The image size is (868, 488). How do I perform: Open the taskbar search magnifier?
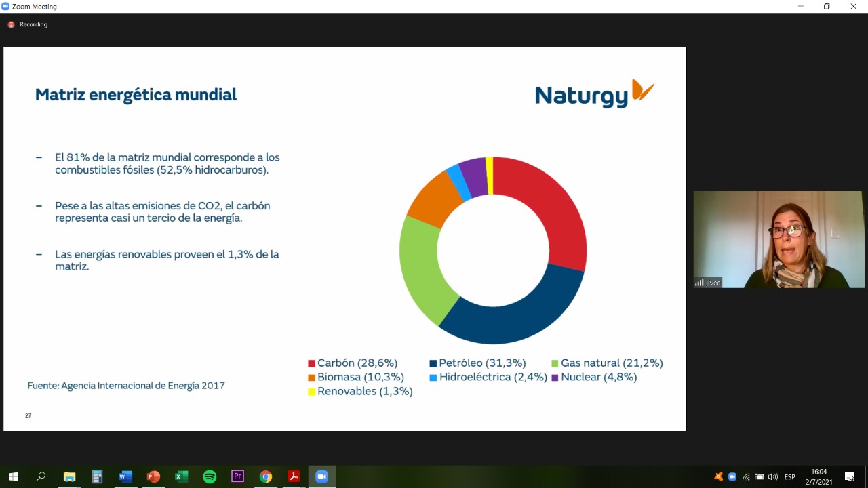(41, 476)
